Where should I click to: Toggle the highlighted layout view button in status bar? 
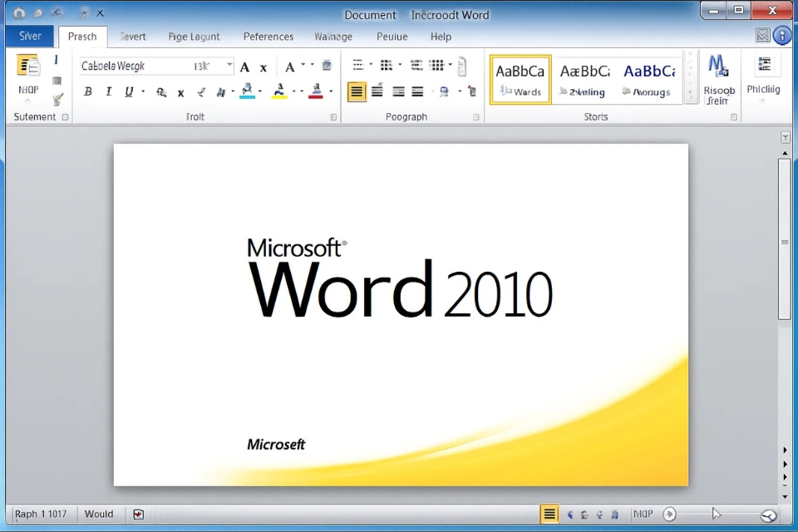(549, 515)
